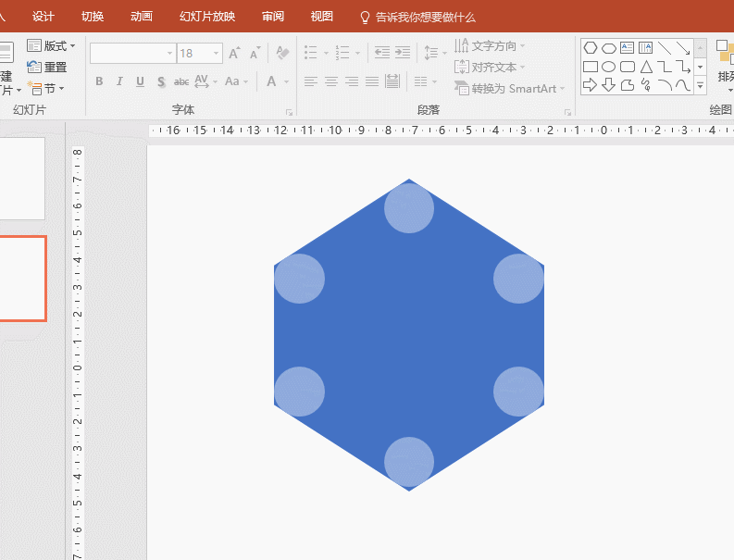Select the rounded rectangle shape

point(628,67)
